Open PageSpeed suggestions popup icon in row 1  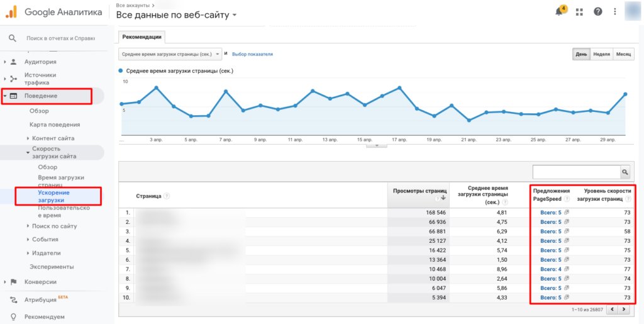click(x=567, y=213)
